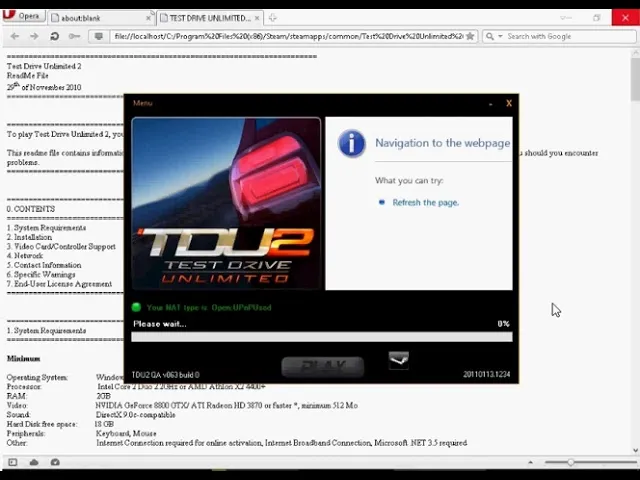Toggle the panels icon in status bar
This screenshot has width=640, height=480.
[13, 462]
